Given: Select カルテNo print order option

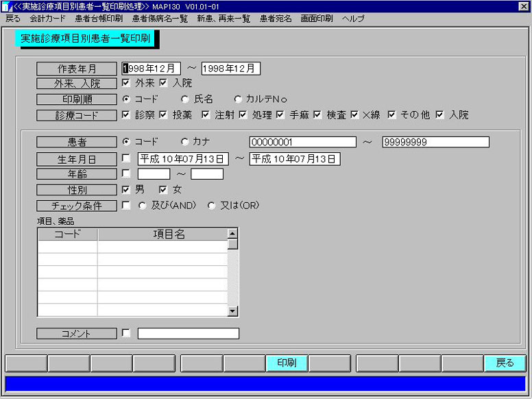Looking at the screenshot, I should coord(238,99).
